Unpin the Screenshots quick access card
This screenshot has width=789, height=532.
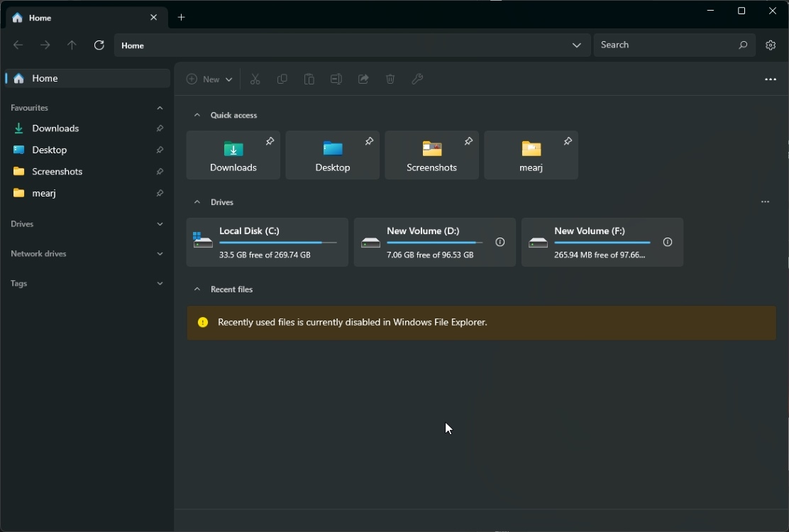click(x=468, y=141)
